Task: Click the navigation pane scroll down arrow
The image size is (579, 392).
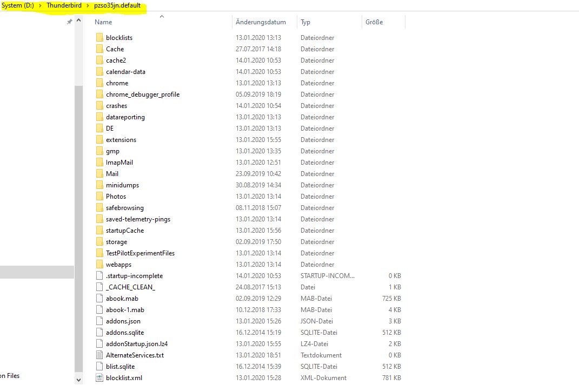Action: (x=78, y=380)
